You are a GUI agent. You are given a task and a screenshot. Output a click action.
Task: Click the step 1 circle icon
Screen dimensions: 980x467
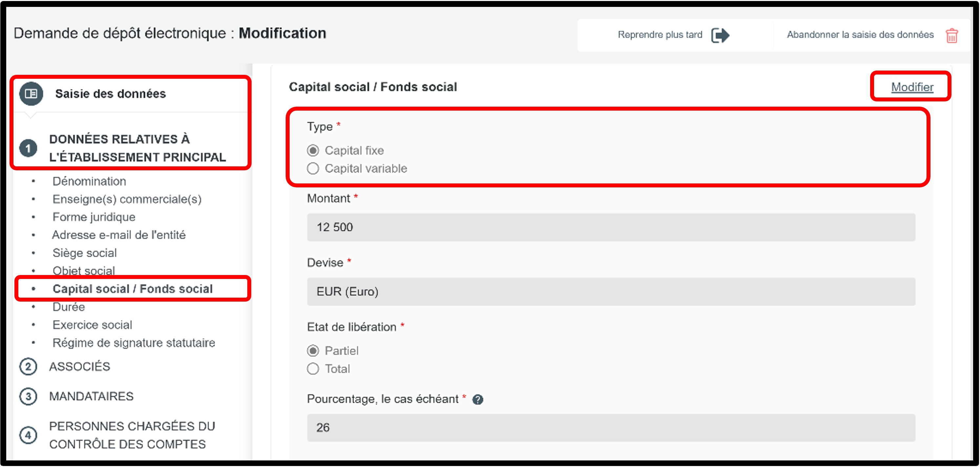click(28, 148)
